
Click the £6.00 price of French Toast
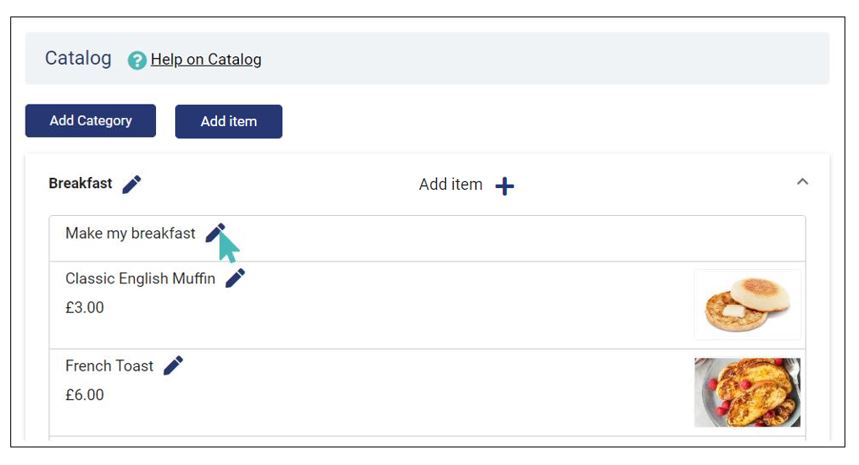pos(84,395)
